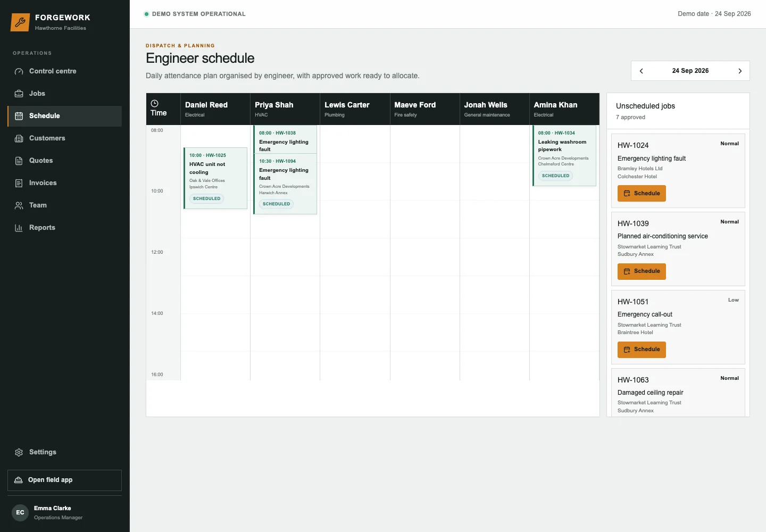Image resolution: width=766 pixels, height=532 pixels.
Task: Click the Control centre gauge icon
Action: click(19, 71)
